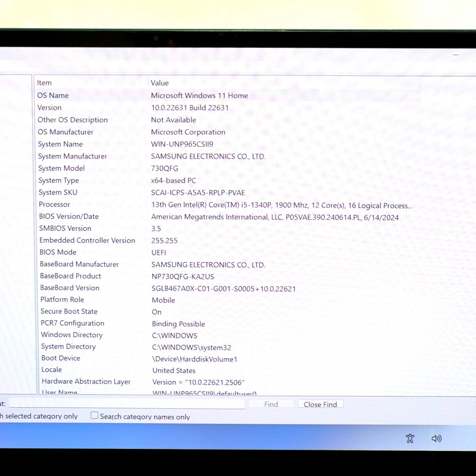The image size is (476, 476).
Task: Select the value '10.0.22631 Build 22631'
Action: point(190,108)
